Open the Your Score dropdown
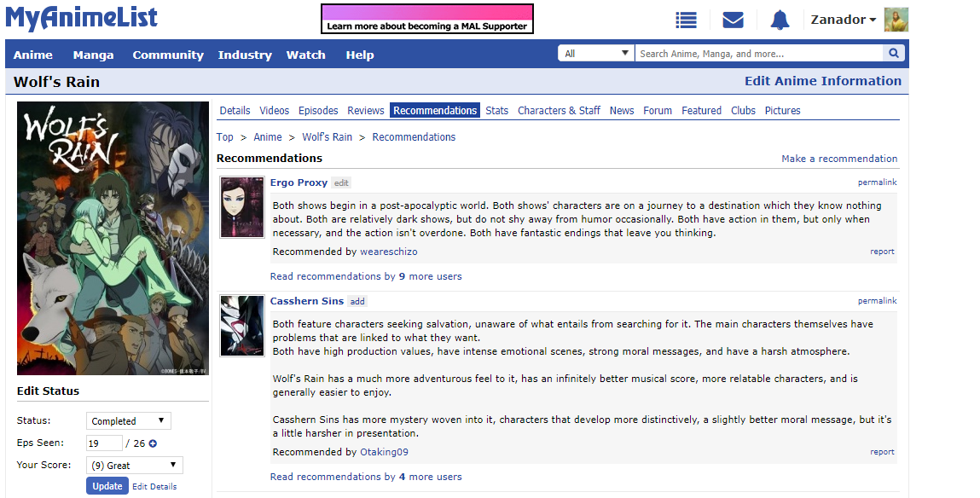Viewport: 980px width, 498px height. [x=135, y=466]
